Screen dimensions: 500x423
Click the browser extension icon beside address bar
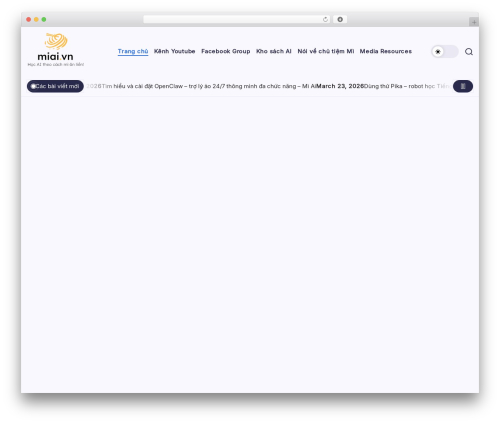340,19
